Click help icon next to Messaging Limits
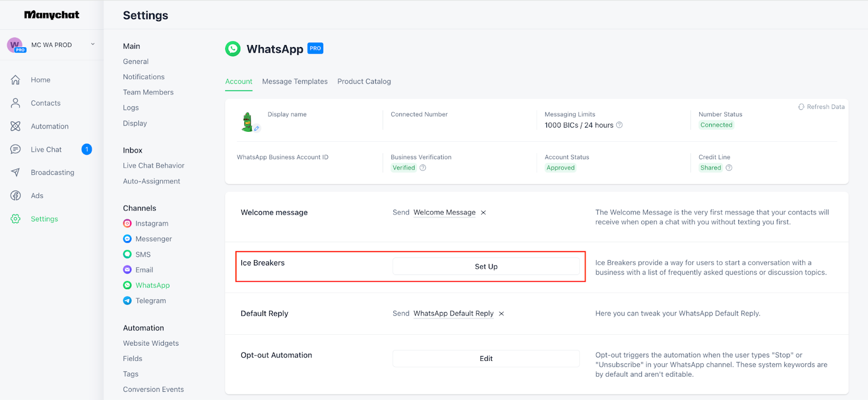 (x=620, y=125)
